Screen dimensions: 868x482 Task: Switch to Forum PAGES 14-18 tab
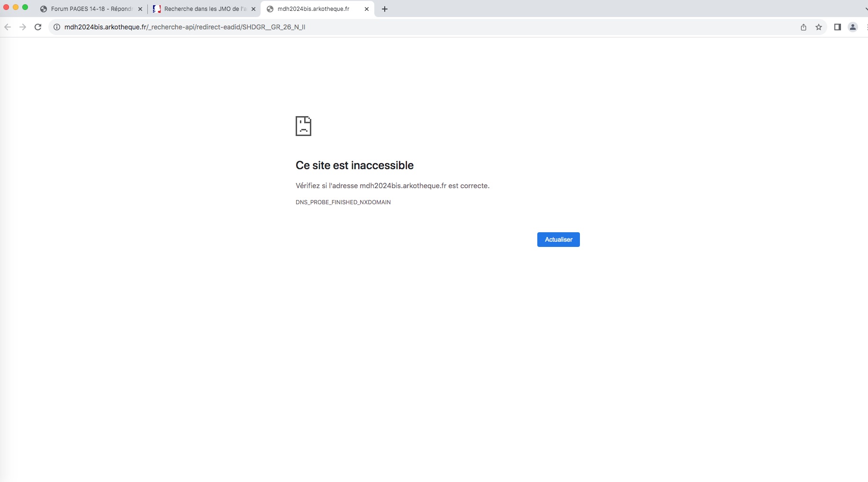point(90,9)
